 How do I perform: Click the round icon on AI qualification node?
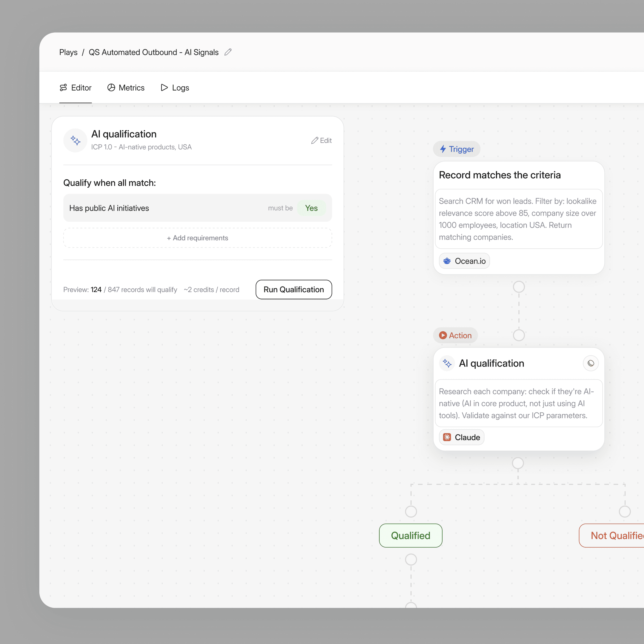[591, 363]
